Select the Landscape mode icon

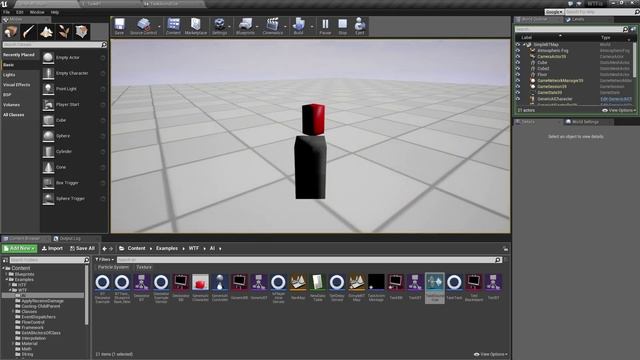click(46, 32)
